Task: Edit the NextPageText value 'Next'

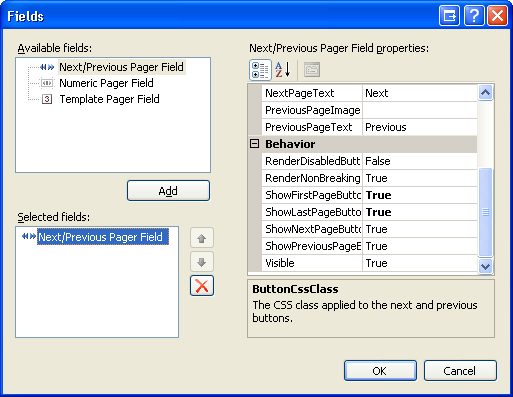Action: click(420, 93)
